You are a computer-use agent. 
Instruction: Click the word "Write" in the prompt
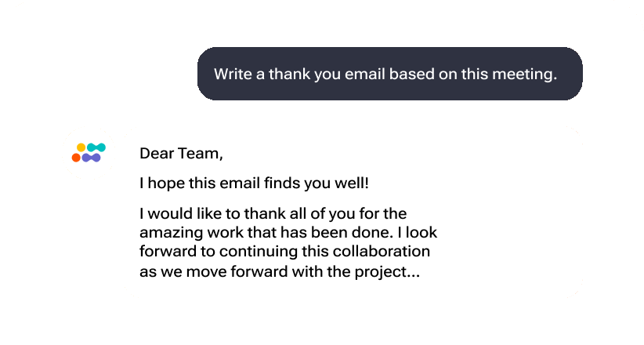click(233, 74)
